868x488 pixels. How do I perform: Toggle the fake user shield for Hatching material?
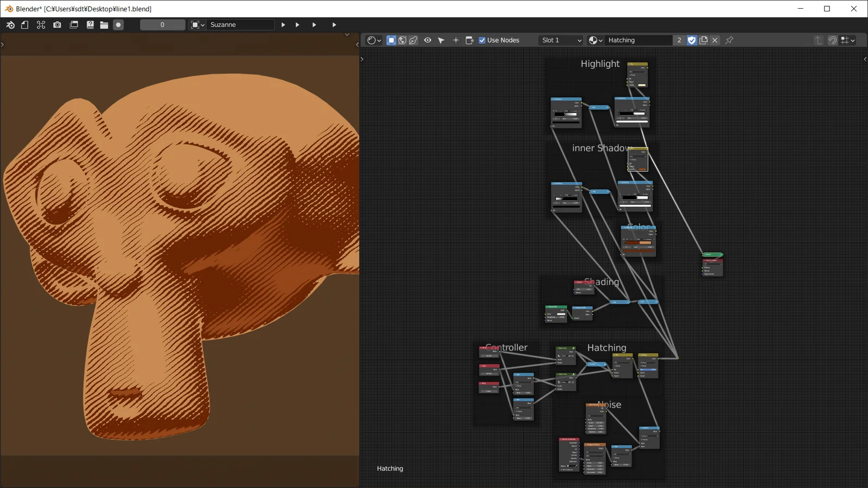click(x=692, y=40)
